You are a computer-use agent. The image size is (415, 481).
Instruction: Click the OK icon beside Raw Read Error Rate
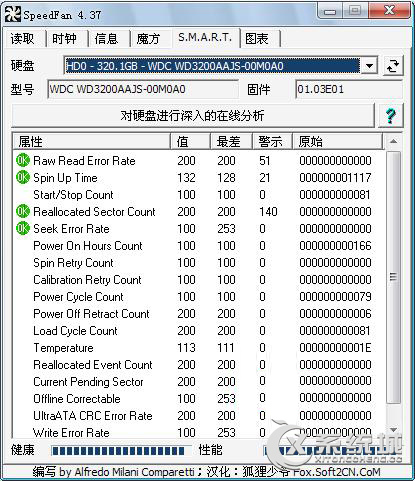[23, 161]
